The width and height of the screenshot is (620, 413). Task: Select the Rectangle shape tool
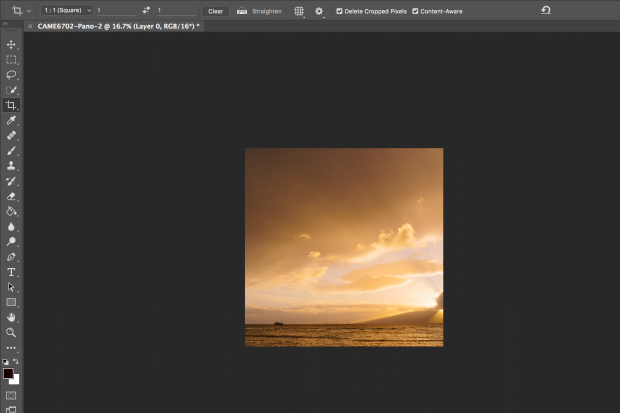(11, 302)
